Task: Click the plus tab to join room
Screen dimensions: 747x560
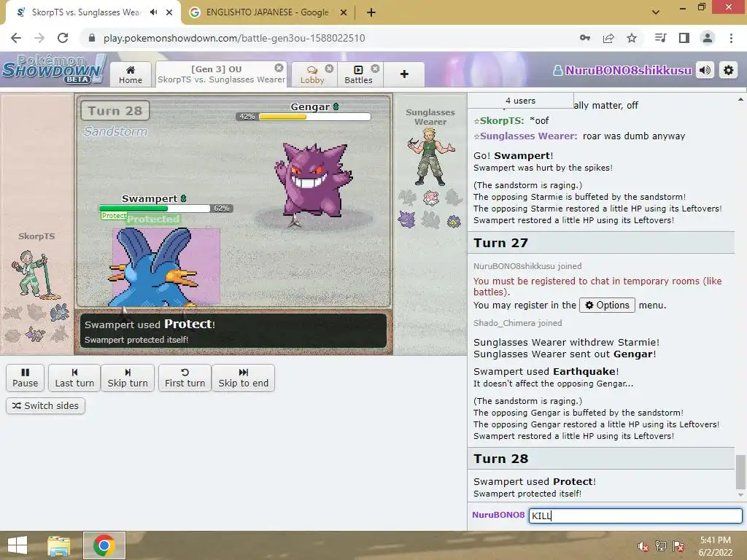Action: click(x=404, y=74)
